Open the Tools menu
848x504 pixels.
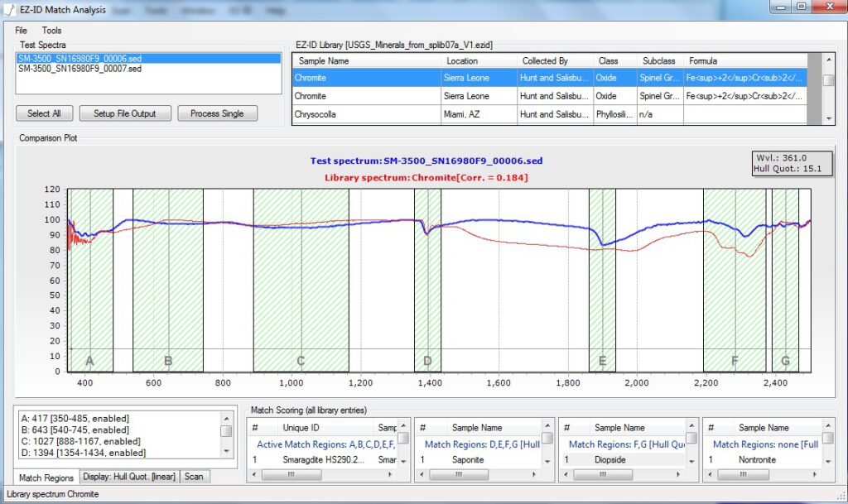click(x=51, y=30)
